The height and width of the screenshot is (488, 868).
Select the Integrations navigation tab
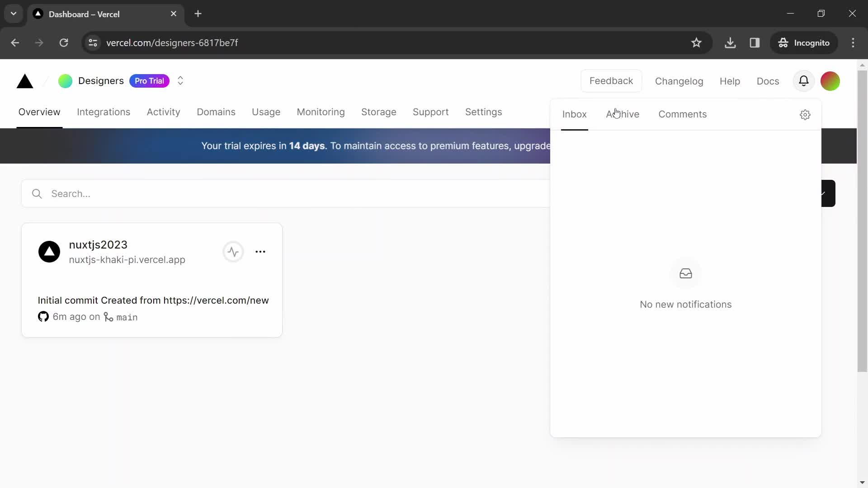click(x=103, y=112)
